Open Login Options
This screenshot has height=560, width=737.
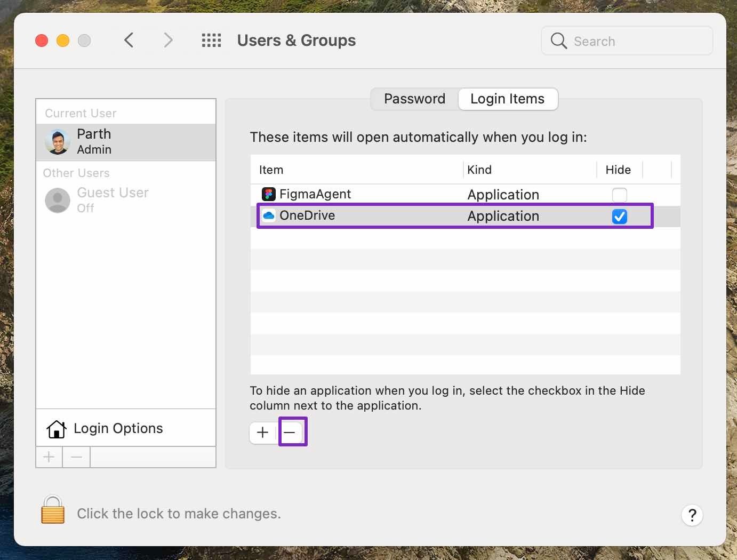point(126,428)
